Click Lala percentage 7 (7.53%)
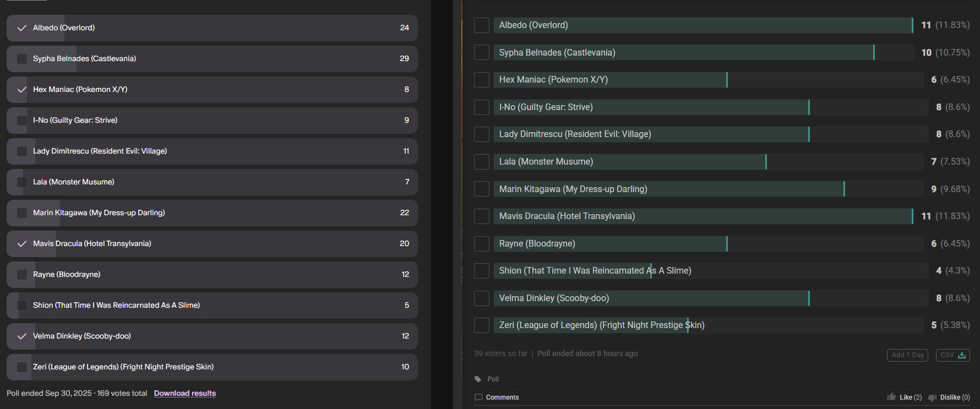980x409 pixels. pos(950,161)
